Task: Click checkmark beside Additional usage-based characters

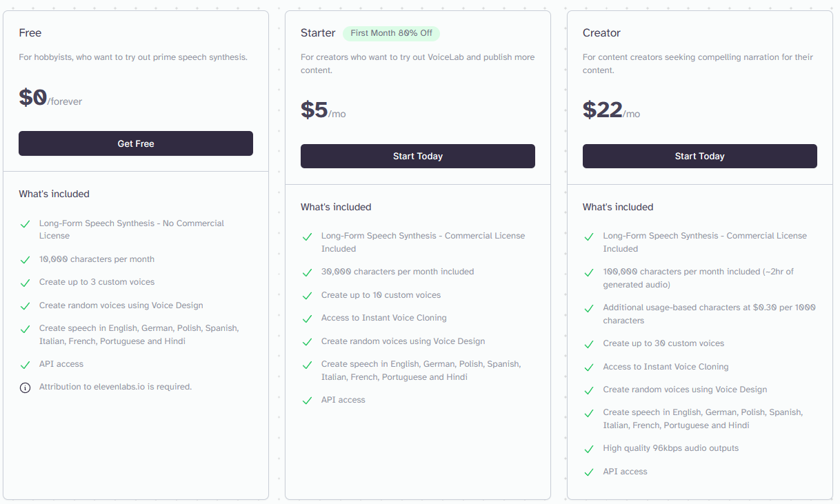Action: point(589,308)
